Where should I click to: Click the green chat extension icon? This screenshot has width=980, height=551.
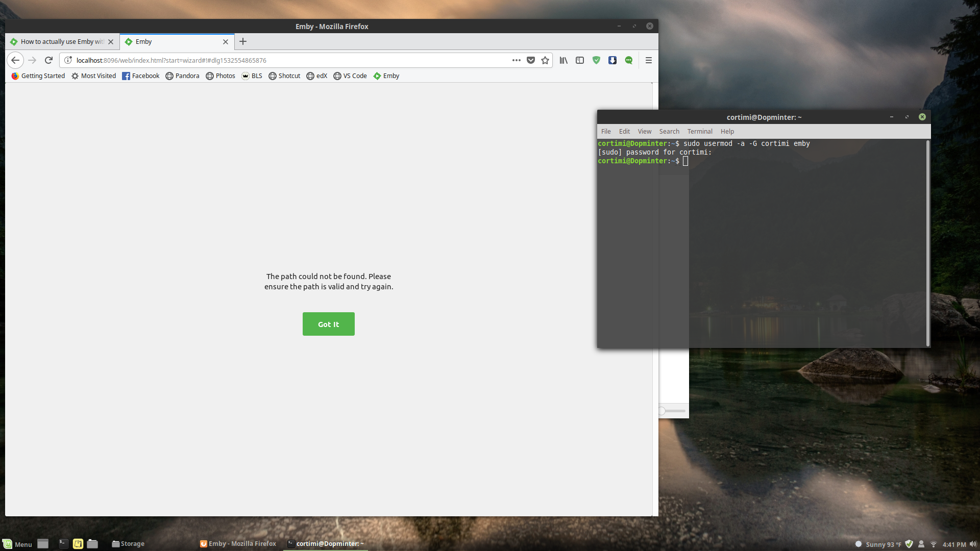click(629, 60)
